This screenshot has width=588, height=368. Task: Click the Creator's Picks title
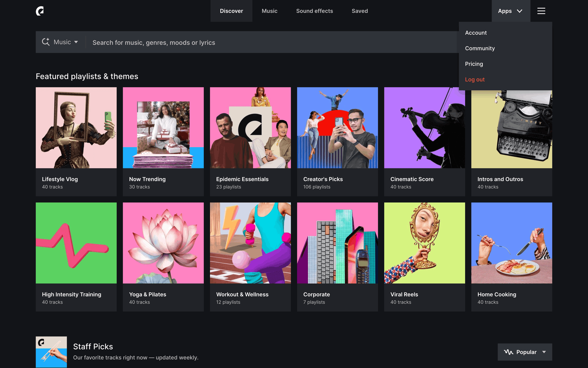tap(323, 179)
